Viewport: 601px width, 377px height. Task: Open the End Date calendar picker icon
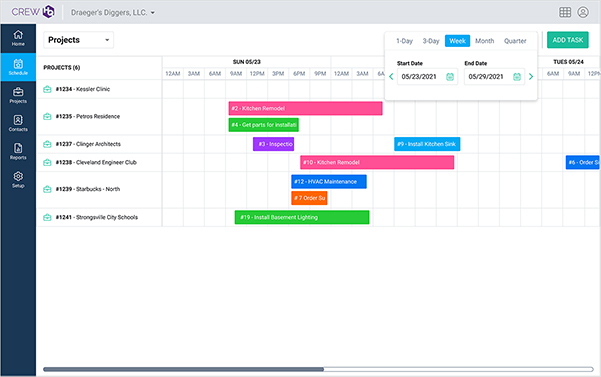coord(517,77)
